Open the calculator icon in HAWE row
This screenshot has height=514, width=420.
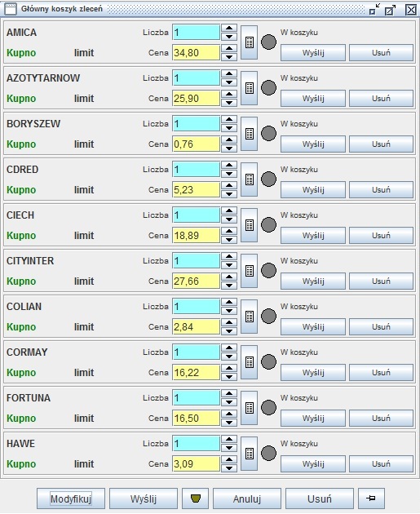click(249, 454)
